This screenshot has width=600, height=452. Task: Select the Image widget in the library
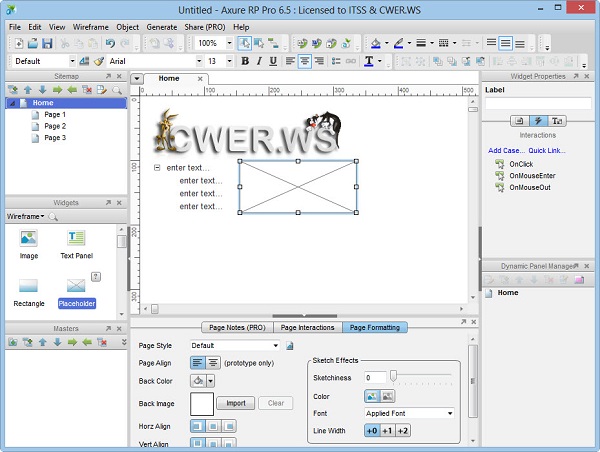coord(28,243)
